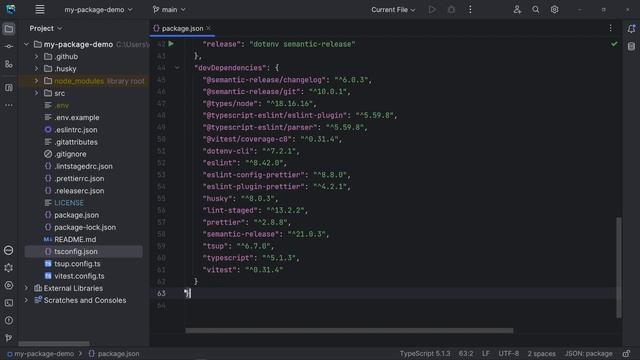Debug the current file
The width and height of the screenshot is (640, 360).
451,9
